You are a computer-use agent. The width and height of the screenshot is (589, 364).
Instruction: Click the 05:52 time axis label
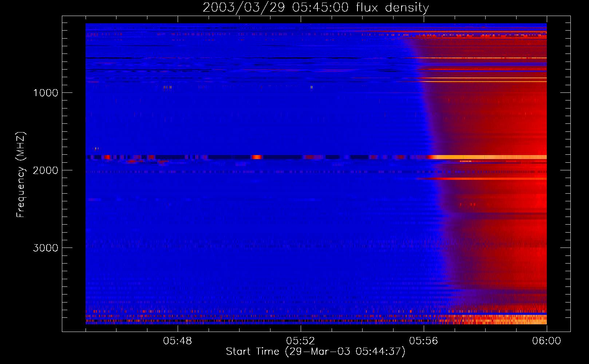(300, 341)
